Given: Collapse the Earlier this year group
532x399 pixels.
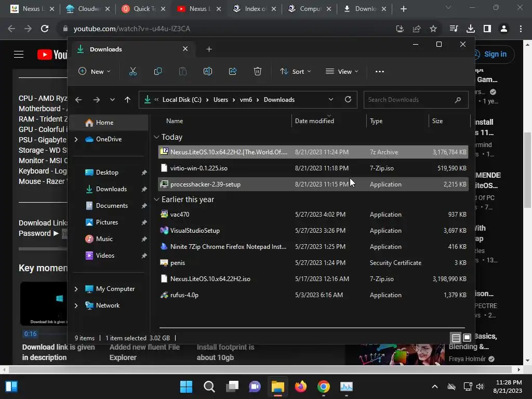Looking at the screenshot, I should point(156,199).
